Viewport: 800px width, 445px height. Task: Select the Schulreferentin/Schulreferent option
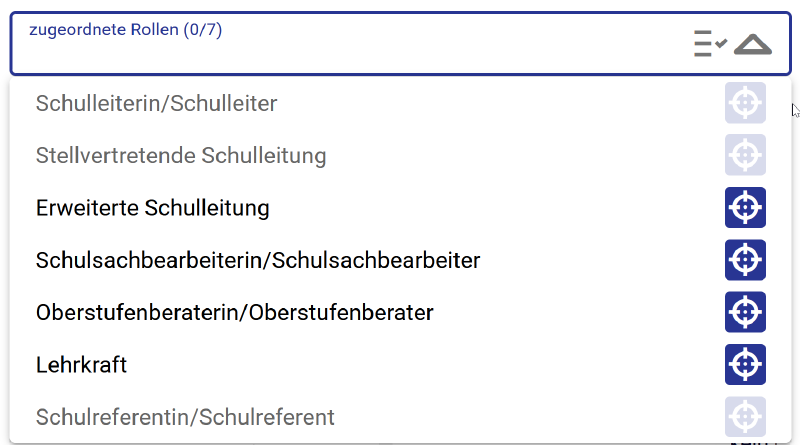click(x=185, y=417)
